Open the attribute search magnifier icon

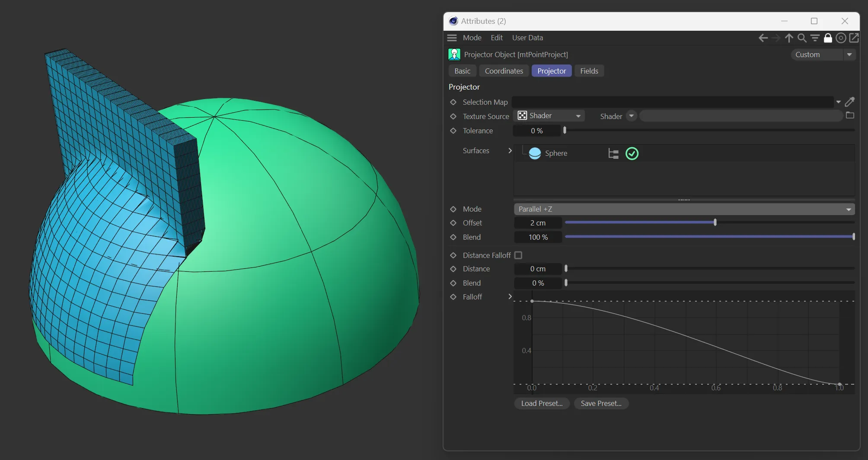click(x=802, y=38)
